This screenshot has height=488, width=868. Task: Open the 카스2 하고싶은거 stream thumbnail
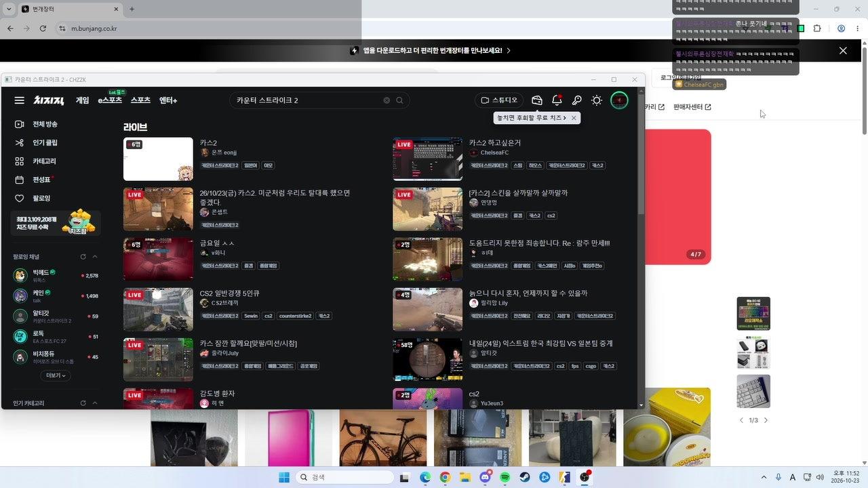tap(427, 159)
